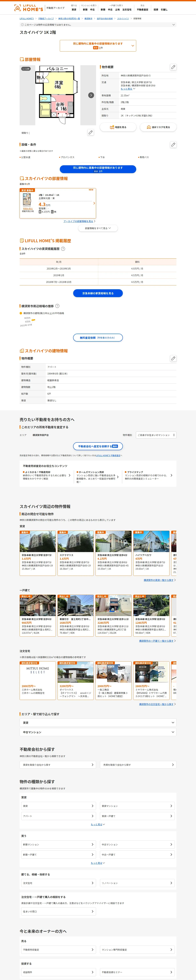Click arrow in 不動産投資セミナー row
This screenshot has height=980, width=196.
(171, 972)
